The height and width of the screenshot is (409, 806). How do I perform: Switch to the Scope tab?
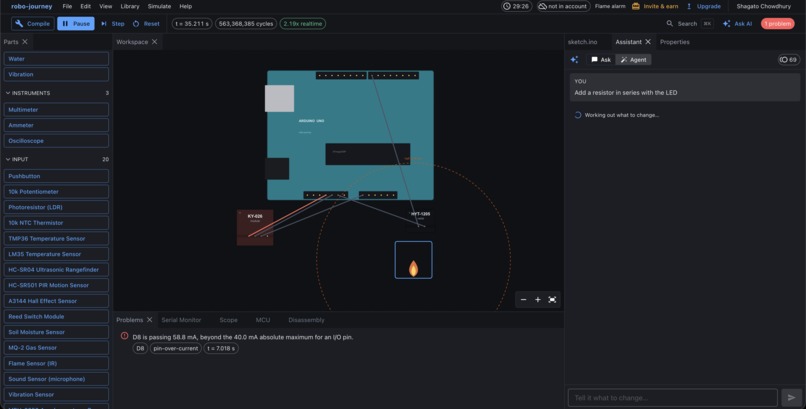coord(228,320)
